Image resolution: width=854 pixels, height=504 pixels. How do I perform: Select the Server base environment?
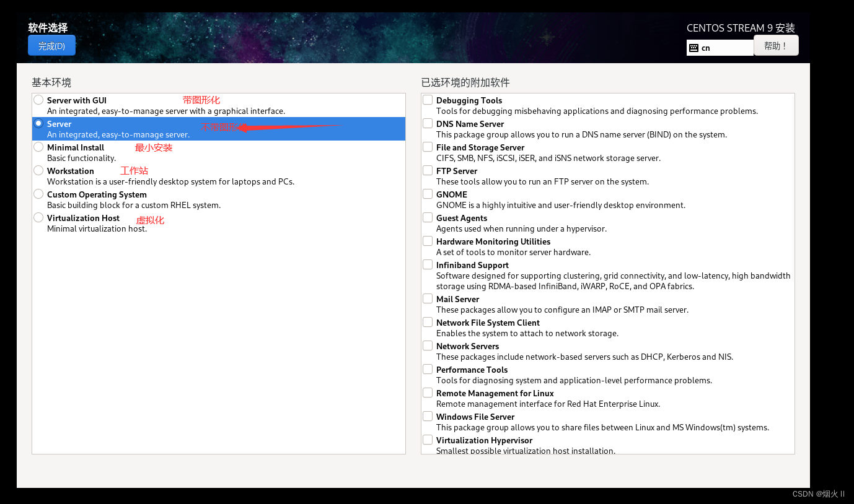(x=38, y=123)
